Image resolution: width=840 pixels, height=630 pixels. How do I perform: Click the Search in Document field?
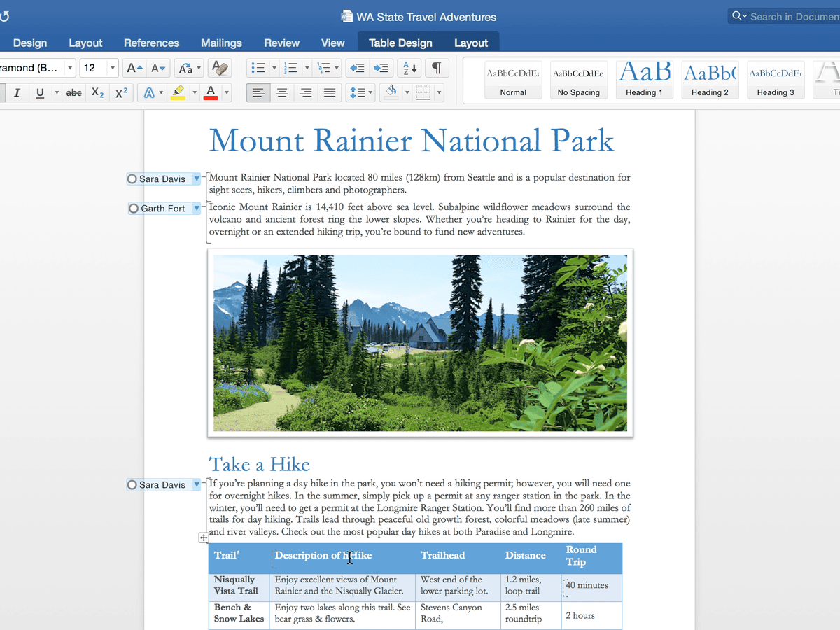click(x=784, y=16)
